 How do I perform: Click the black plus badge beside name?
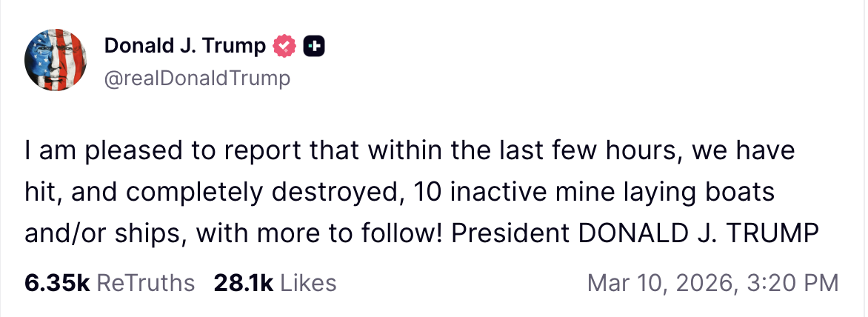314,47
